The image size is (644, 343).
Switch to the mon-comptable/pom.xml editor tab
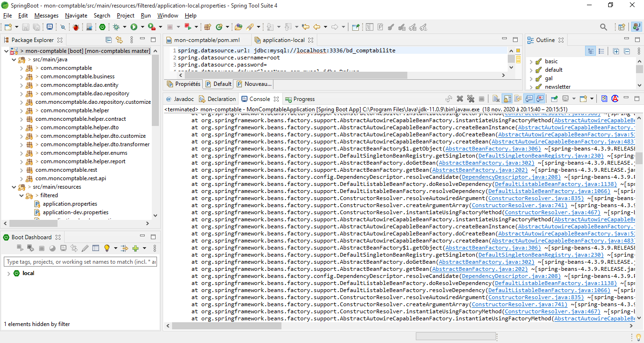[x=206, y=40]
